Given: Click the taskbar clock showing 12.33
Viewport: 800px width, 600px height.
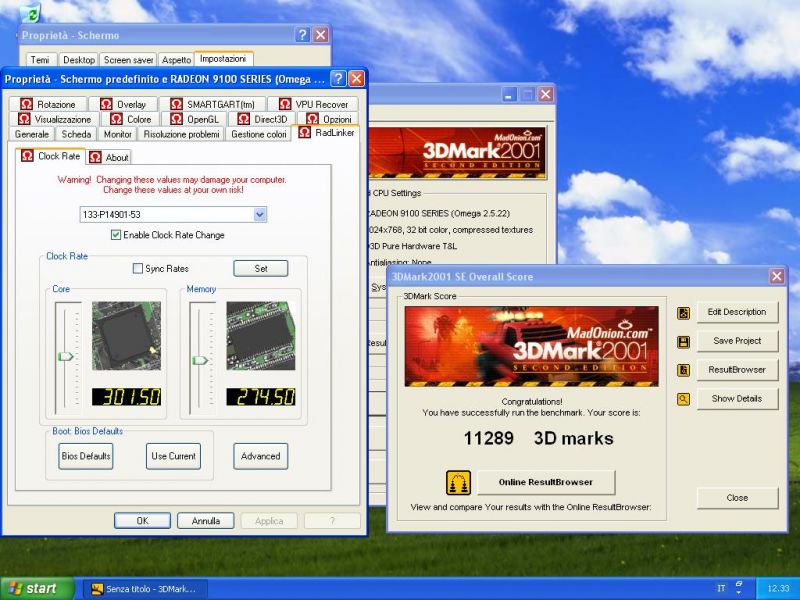Looking at the screenshot, I should click(x=778, y=589).
